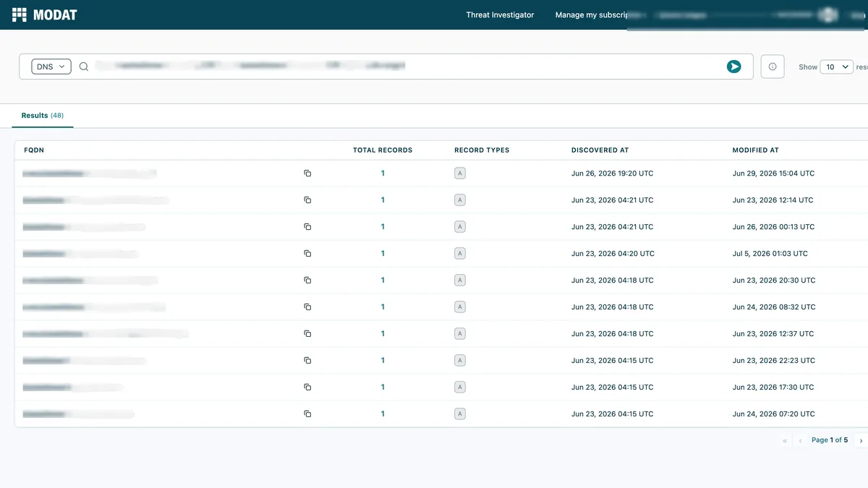Screen dimensions: 868x488
Task: Click modified date Jun 23, 2026 17:30 UTC
Action: [x=773, y=388]
